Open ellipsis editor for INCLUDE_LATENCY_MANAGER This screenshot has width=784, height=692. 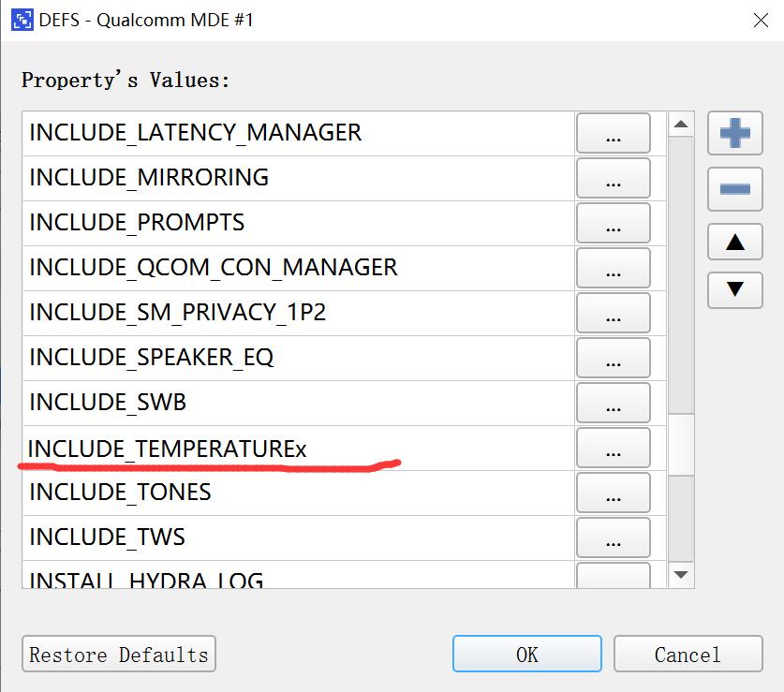613,133
